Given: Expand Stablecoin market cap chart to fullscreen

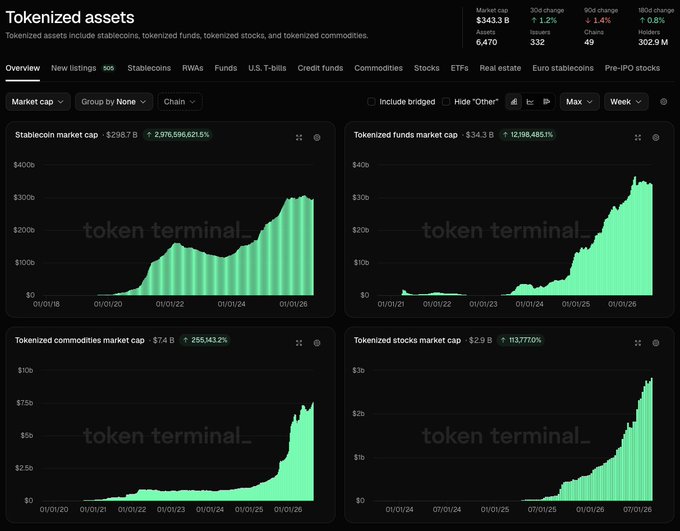Looking at the screenshot, I should coord(299,138).
